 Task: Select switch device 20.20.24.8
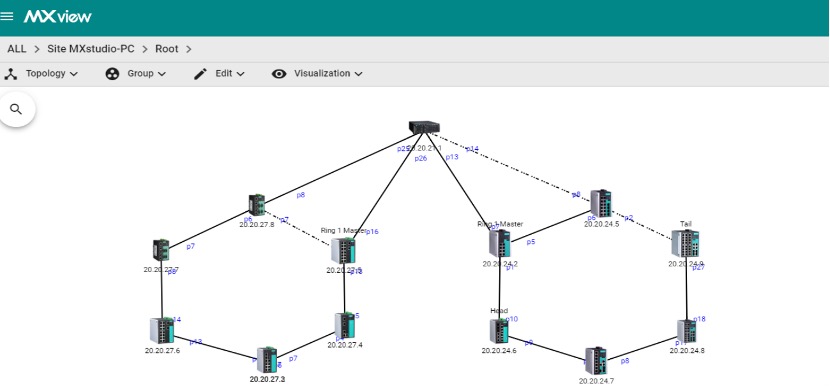click(x=687, y=331)
